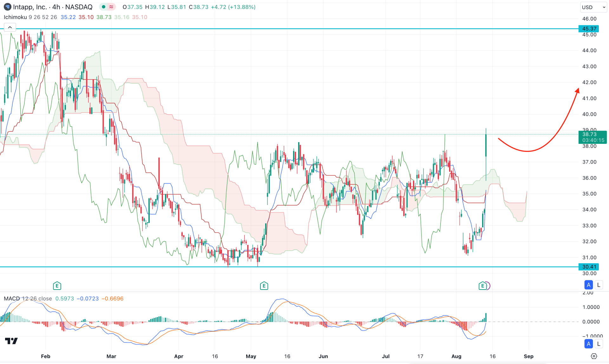Click the MACD histogram value 0.5973
Viewport: 609px width, 364px height.
pos(65,298)
